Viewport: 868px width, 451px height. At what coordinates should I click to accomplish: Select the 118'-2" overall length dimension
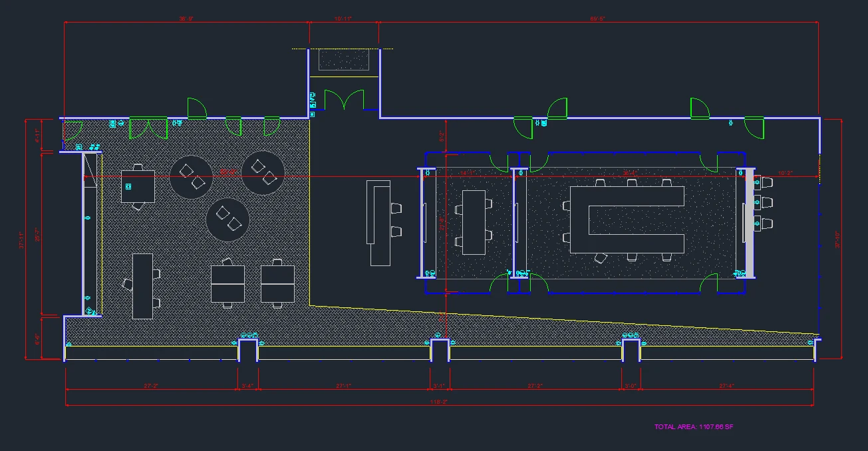pyautogui.click(x=439, y=402)
